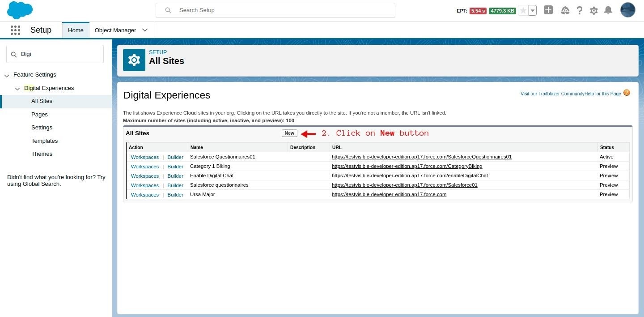Open the CategoryBiking site URL
This screenshot has width=644, height=317.
click(x=407, y=166)
